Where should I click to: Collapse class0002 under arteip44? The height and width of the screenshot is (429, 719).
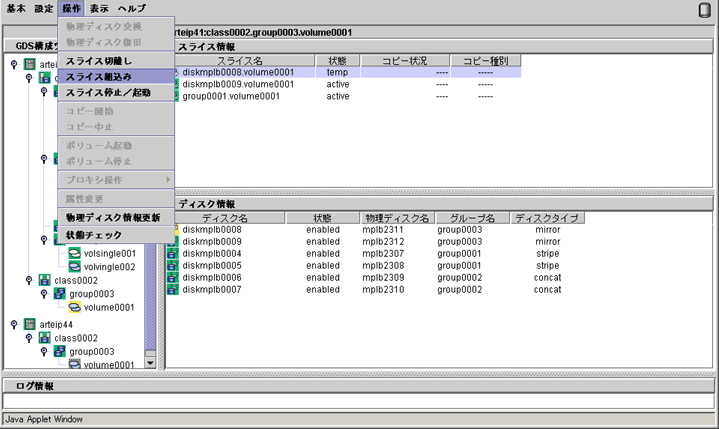(x=29, y=338)
